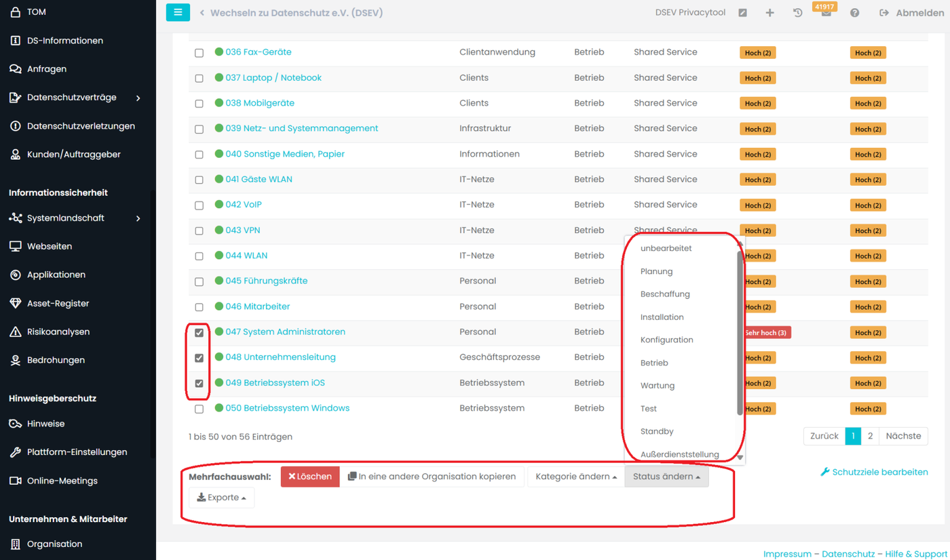Check the box for 037 Laptop / Notebook

tap(199, 79)
